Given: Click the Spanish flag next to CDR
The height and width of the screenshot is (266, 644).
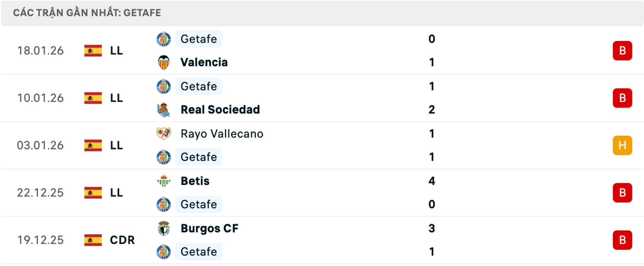Looking at the screenshot, I should coord(93,240).
